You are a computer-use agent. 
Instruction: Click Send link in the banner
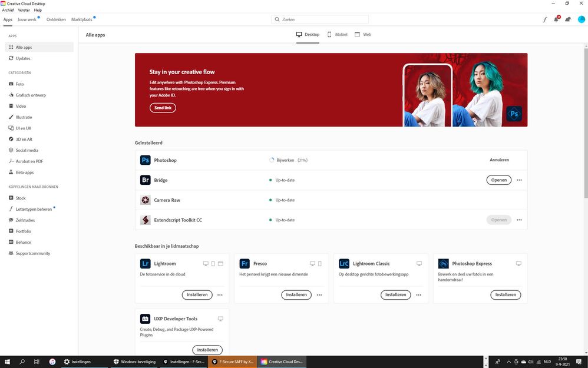point(163,108)
